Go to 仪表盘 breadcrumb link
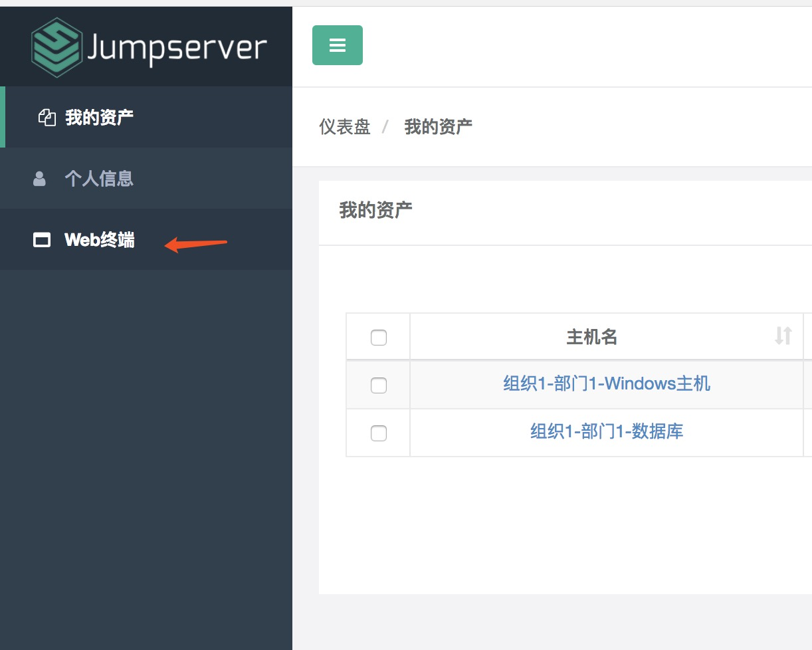812x650 pixels. (x=345, y=126)
